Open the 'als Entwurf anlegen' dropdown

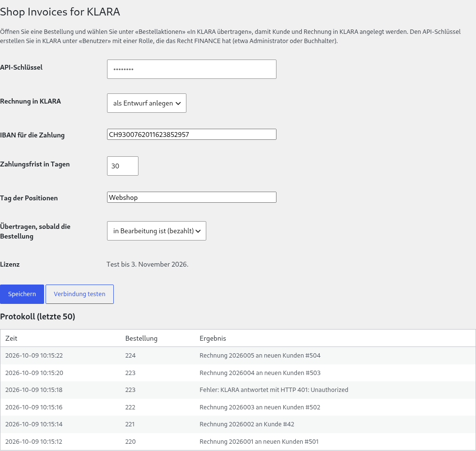coord(147,103)
